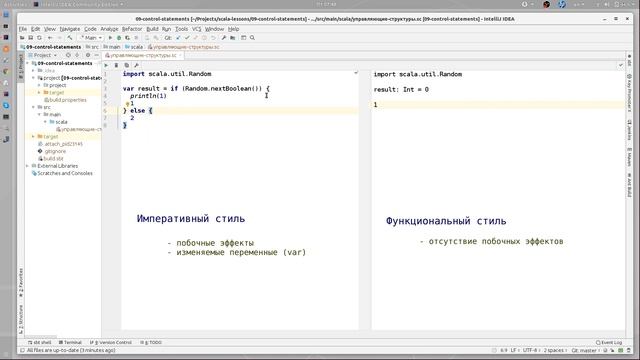Open the Event Log
Screen dimensions: 640x360
[x=609, y=342]
